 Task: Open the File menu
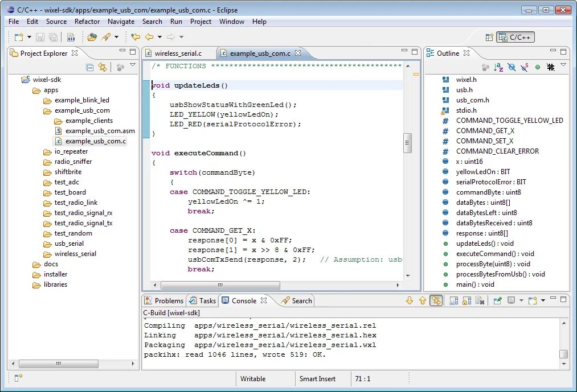coord(14,22)
